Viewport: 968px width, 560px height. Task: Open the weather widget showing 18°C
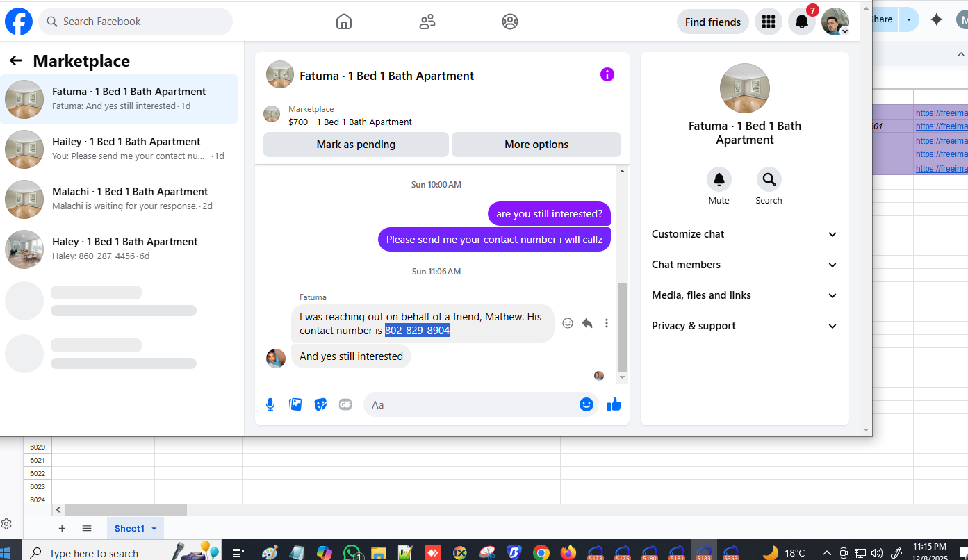point(785,553)
